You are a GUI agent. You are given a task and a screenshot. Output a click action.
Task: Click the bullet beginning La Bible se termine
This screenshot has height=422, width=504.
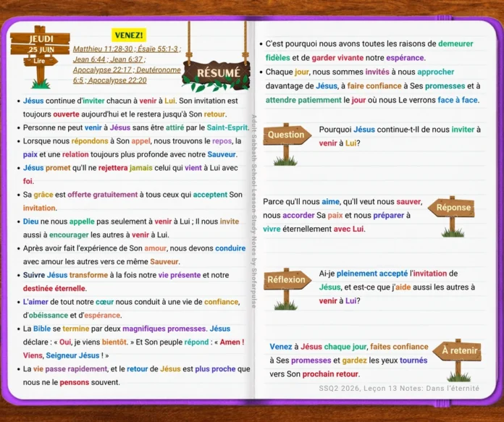(133, 342)
